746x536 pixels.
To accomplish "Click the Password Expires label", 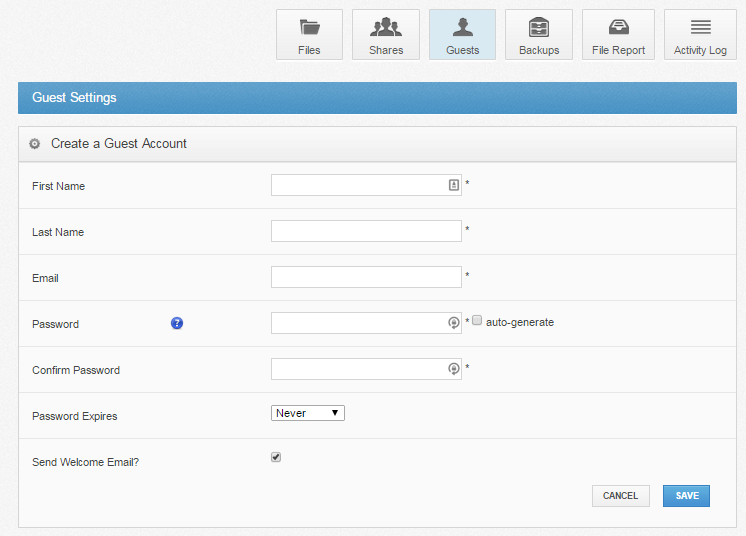I will [x=75, y=416].
